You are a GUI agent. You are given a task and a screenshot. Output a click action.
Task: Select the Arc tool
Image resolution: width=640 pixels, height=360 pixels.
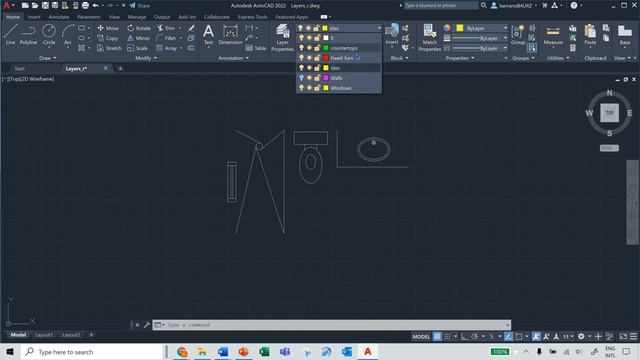pyautogui.click(x=68, y=34)
